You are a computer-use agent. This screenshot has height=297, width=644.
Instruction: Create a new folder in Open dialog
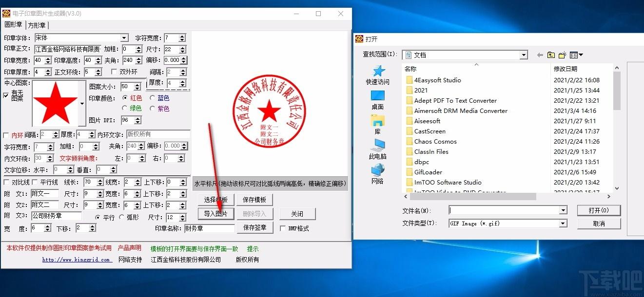[x=563, y=55]
